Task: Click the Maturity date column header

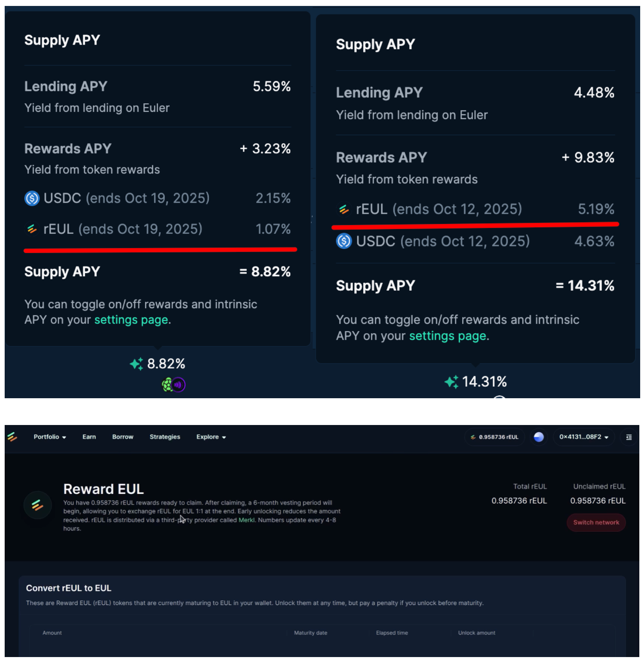Action: (311, 633)
